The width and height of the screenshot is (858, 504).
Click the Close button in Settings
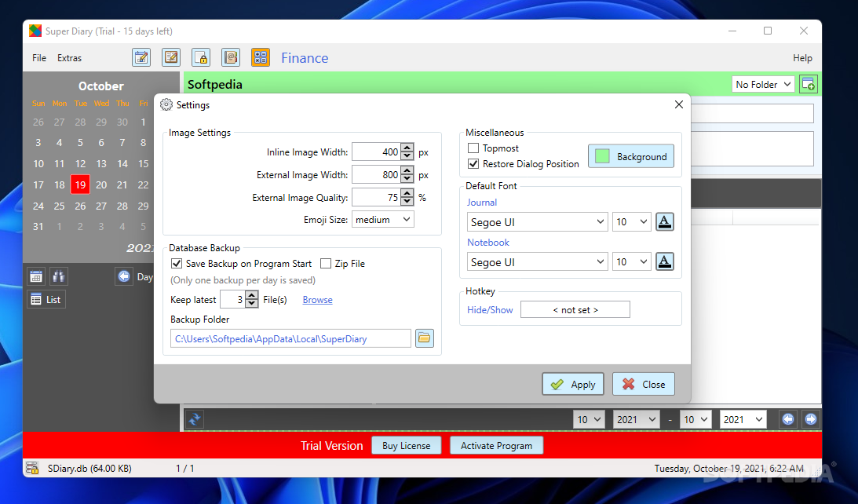[x=644, y=384]
